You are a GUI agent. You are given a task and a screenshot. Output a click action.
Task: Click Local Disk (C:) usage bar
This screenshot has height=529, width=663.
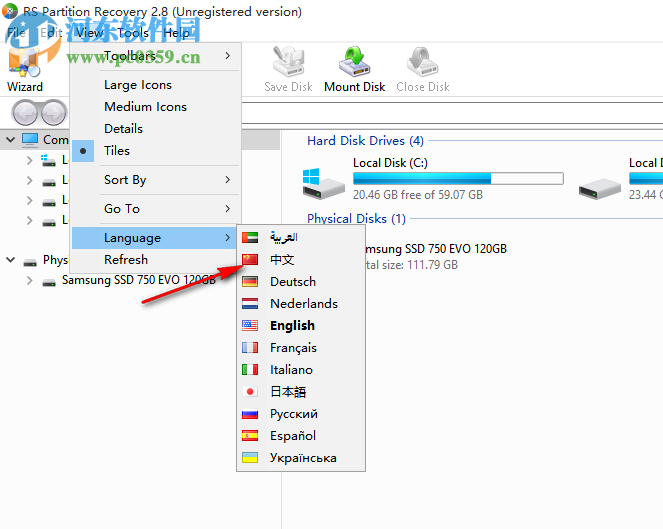point(458,178)
